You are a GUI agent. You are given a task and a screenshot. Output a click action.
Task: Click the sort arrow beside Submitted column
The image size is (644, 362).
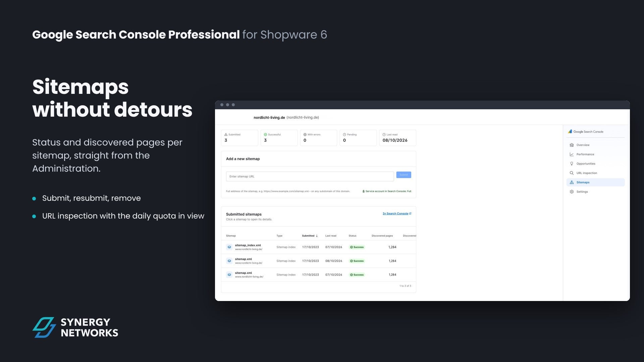tap(317, 236)
